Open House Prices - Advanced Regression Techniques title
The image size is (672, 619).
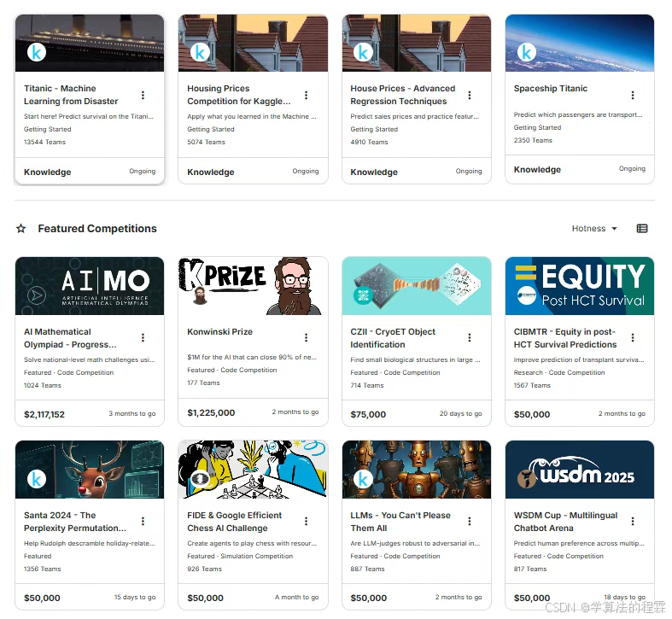(x=402, y=95)
